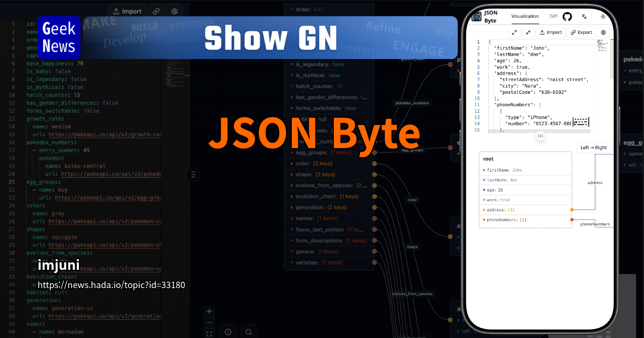Switch to Diff tab in phone
The width and height of the screenshot is (644, 338).
click(x=553, y=17)
